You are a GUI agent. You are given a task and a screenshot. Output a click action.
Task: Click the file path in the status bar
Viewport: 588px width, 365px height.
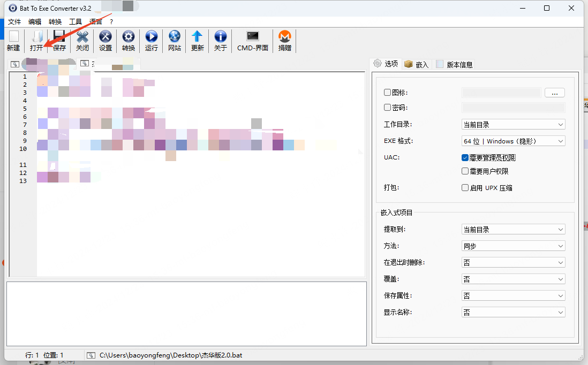(171, 355)
